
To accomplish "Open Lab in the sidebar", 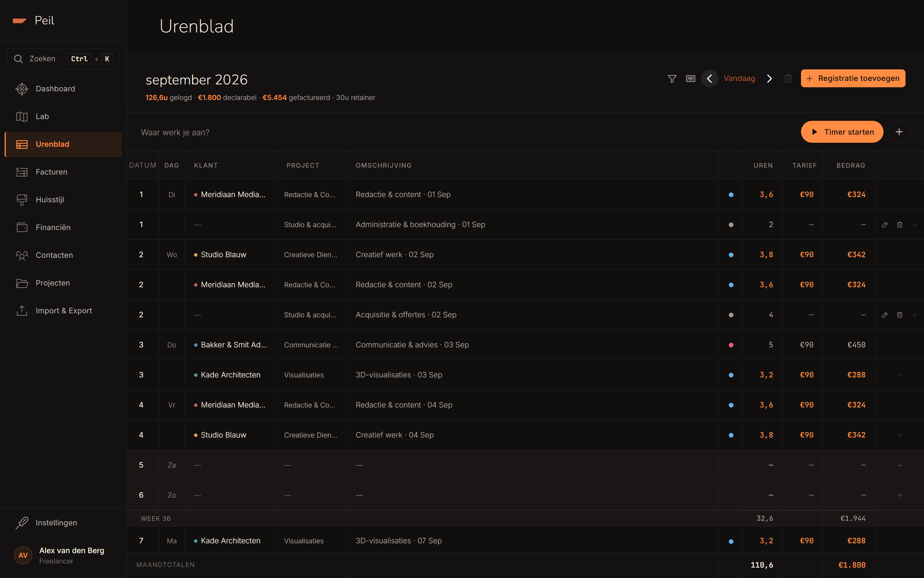I will [x=63, y=116].
